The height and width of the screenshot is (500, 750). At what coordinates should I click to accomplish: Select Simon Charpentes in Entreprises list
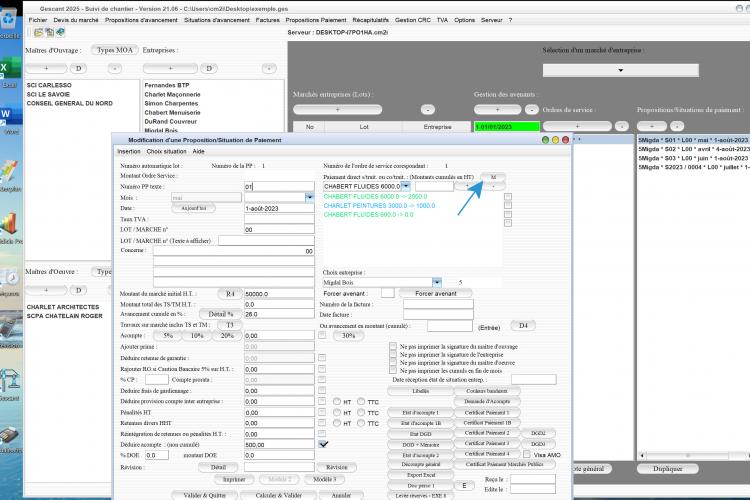pos(171,103)
